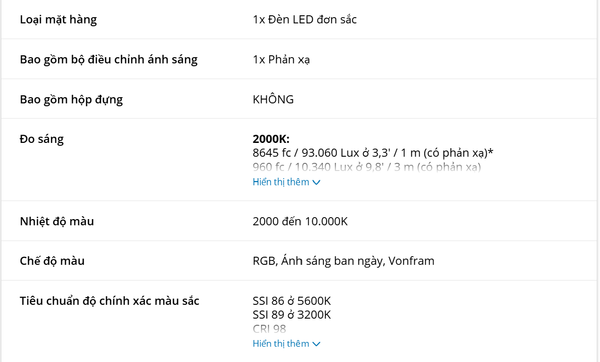The width and height of the screenshot is (600, 362).
Task: Select 'Bao gồm bộ điều chỉnh ánh sáng' label
Action: [109, 60]
